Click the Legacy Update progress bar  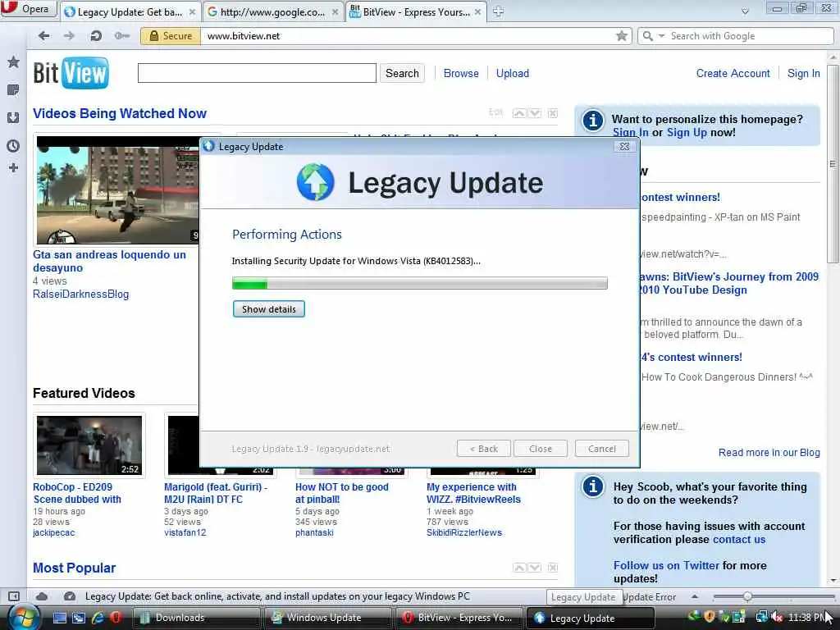point(420,283)
